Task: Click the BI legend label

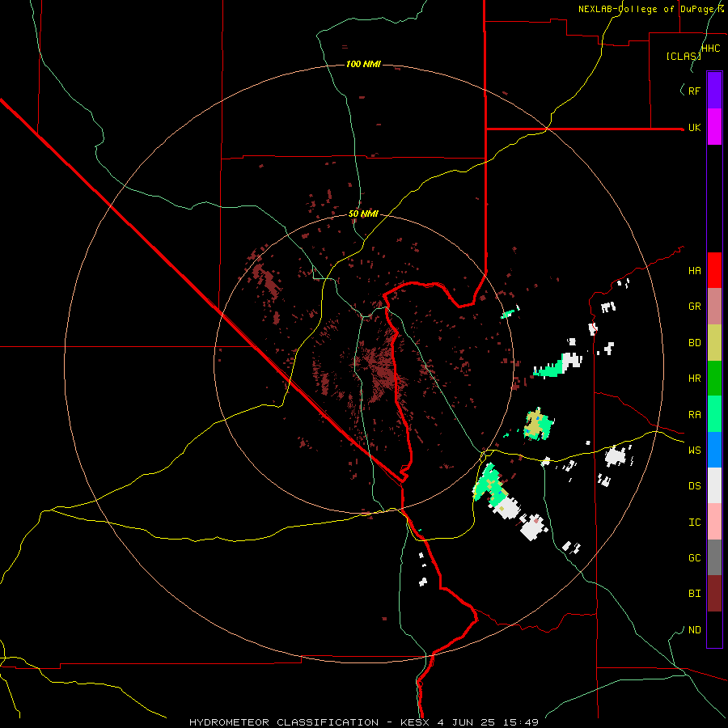Action: (694, 594)
